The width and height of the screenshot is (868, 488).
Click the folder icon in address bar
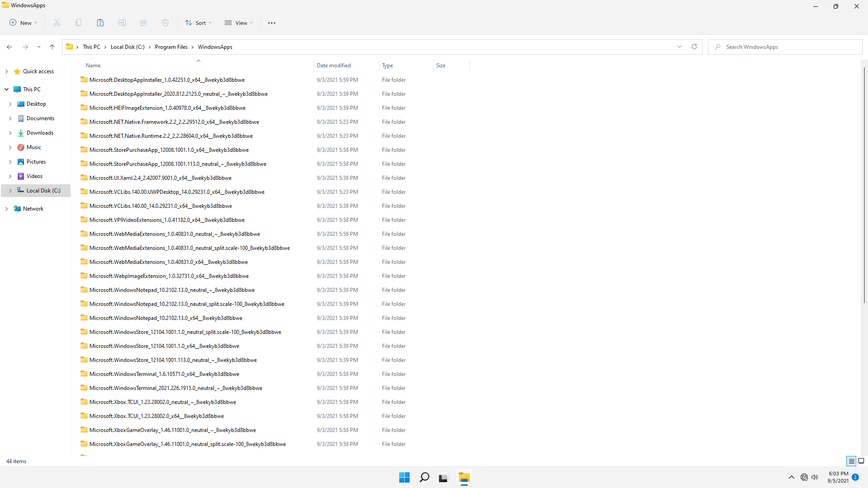pyautogui.click(x=70, y=47)
